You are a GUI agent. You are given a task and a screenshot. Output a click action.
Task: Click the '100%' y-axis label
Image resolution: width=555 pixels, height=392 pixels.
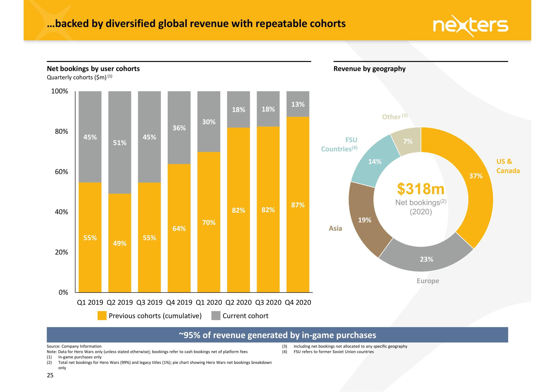[59, 91]
